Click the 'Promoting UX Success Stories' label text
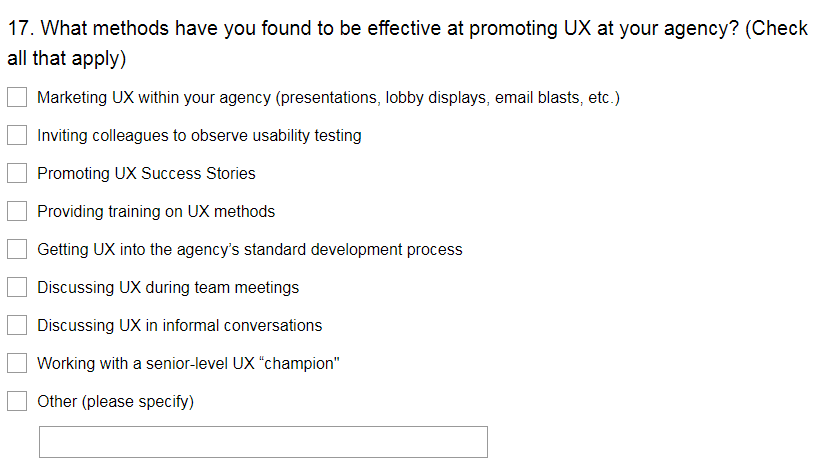The width and height of the screenshot is (826, 474). click(146, 173)
